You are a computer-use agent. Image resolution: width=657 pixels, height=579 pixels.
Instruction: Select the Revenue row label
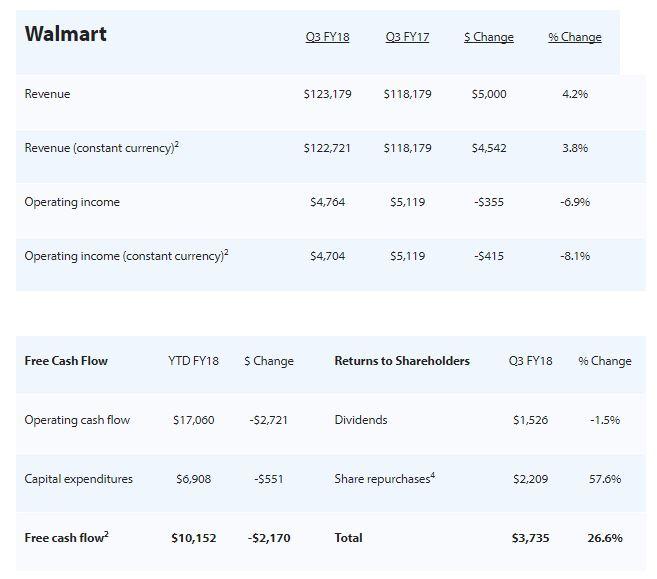point(47,94)
